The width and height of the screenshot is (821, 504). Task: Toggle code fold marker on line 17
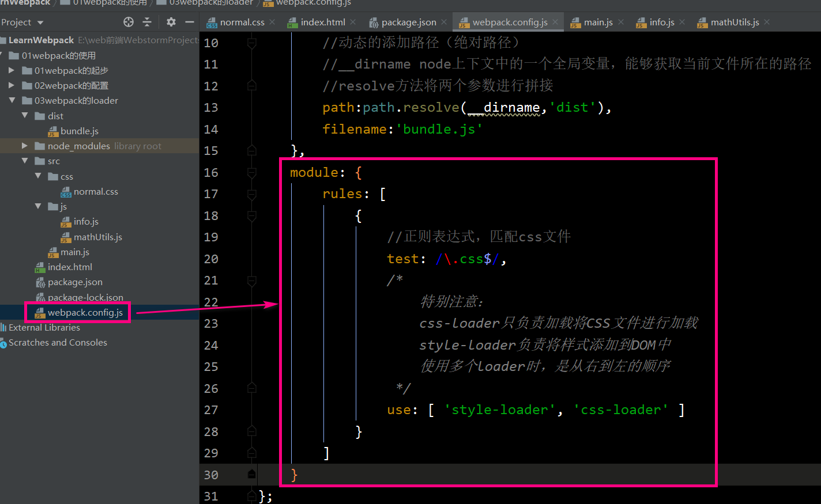pyautogui.click(x=252, y=194)
